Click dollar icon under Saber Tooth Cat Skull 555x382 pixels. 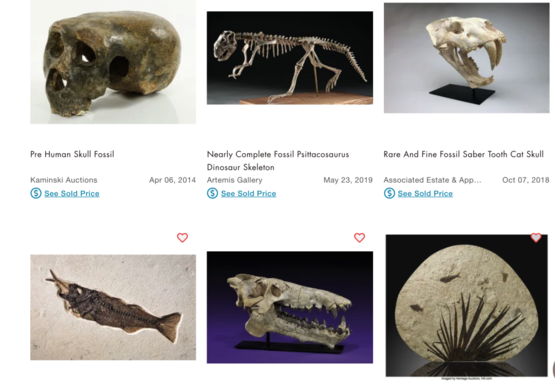(389, 193)
